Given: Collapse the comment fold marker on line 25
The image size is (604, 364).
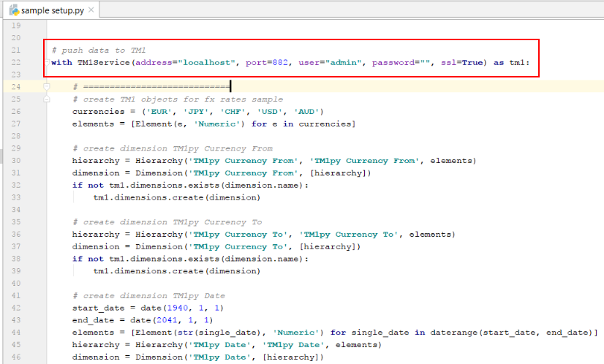Looking at the screenshot, I should coord(46,99).
